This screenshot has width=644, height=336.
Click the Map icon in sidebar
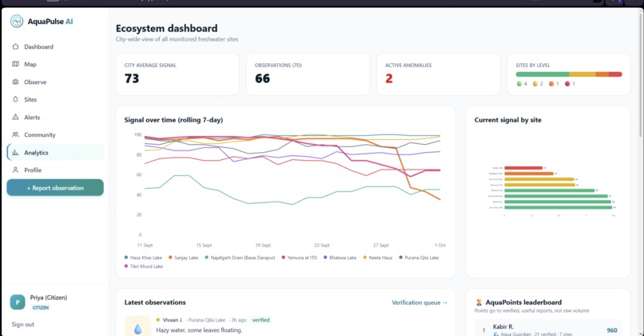(16, 64)
